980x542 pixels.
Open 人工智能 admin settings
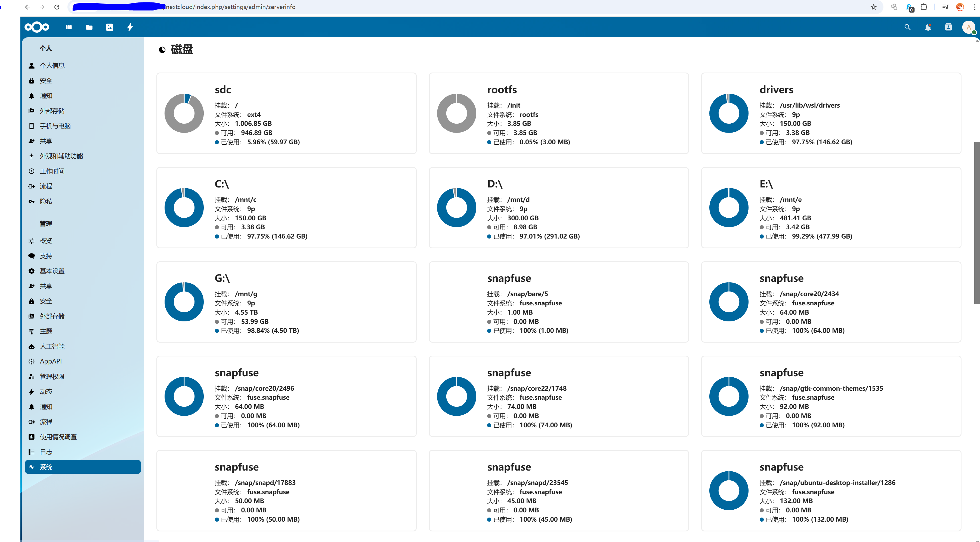tap(52, 346)
